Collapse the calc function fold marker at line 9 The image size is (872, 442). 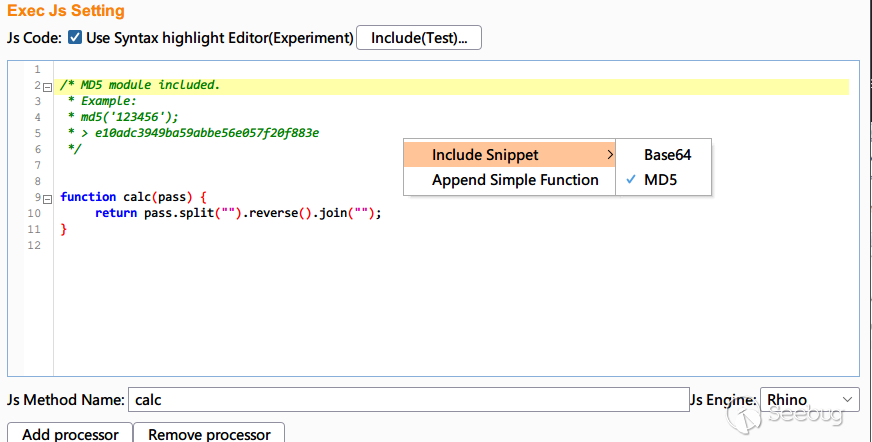click(47, 198)
